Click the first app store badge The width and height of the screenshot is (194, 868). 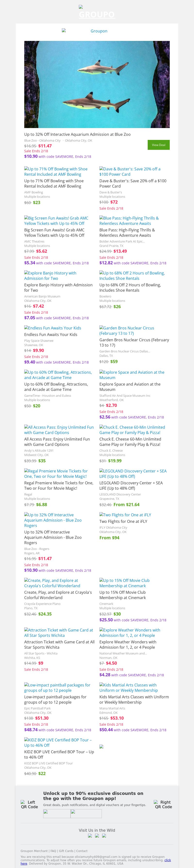[57, 813]
